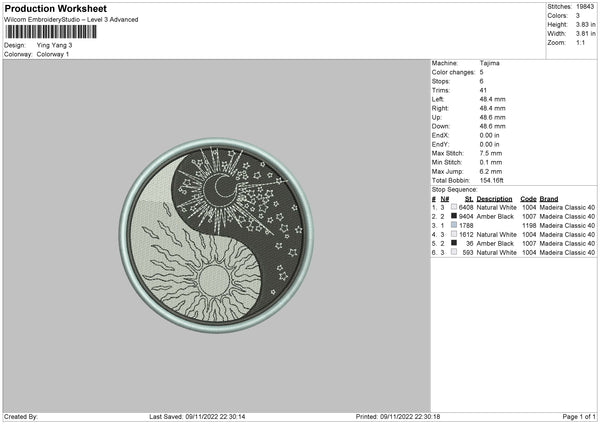This screenshot has height=424, width=600.
Task: Click the Stop Sequence heading
Action: (455, 188)
